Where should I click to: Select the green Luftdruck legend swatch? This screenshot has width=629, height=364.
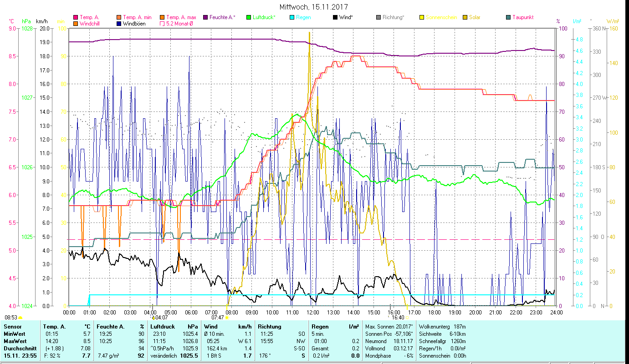(249, 17)
